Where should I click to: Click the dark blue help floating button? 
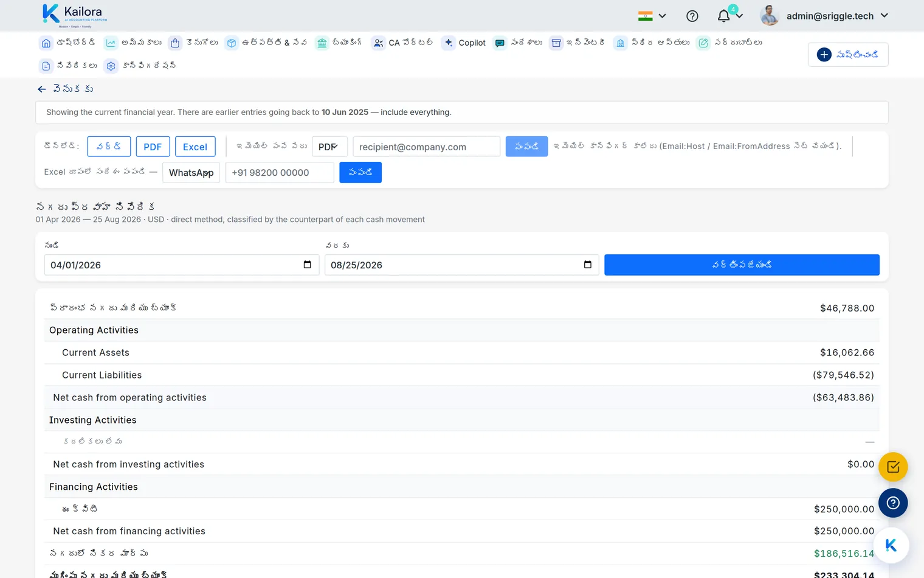pos(893,503)
